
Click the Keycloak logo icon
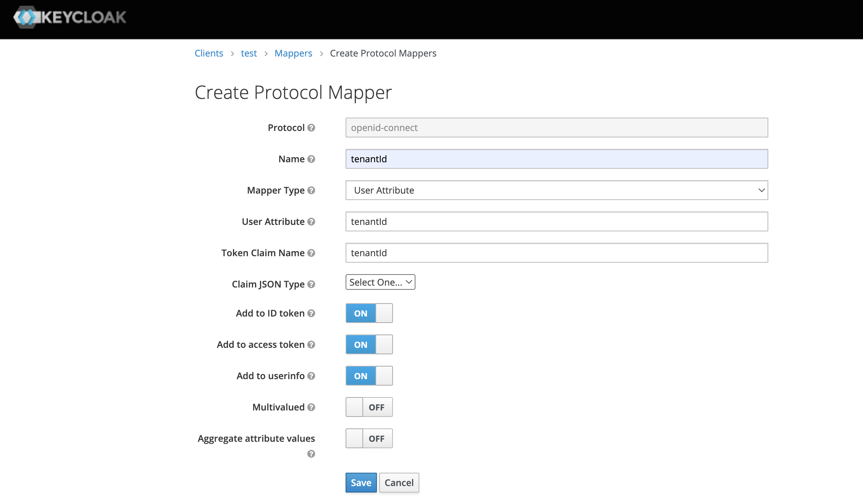(26, 17)
